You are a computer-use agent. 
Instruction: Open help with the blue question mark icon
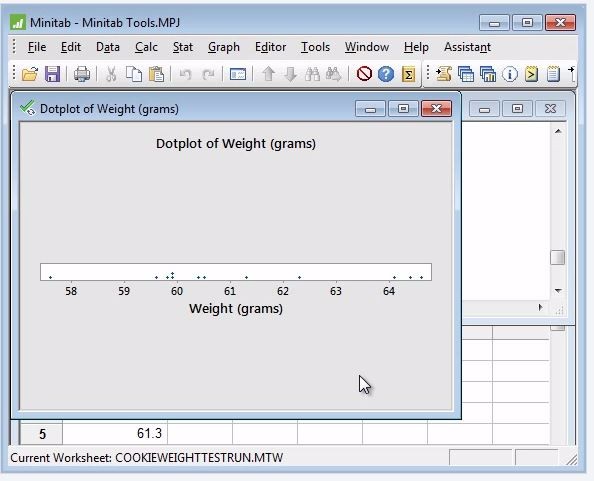(x=386, y=74)
